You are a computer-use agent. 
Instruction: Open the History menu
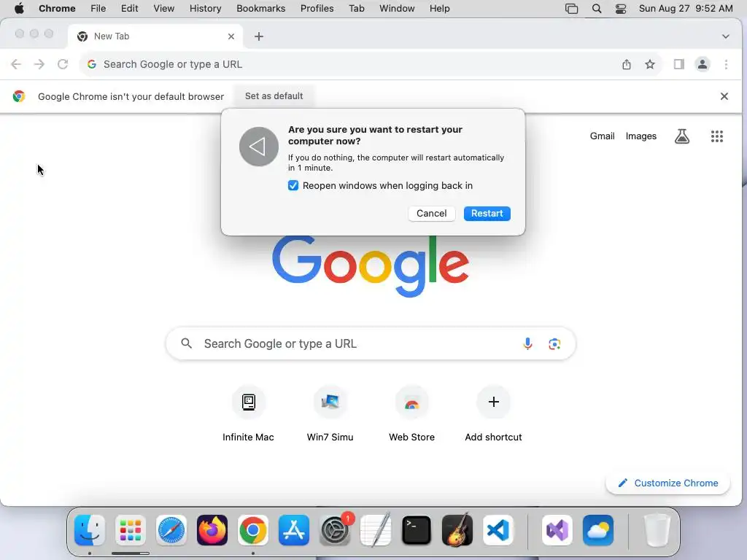coord(205,9)
